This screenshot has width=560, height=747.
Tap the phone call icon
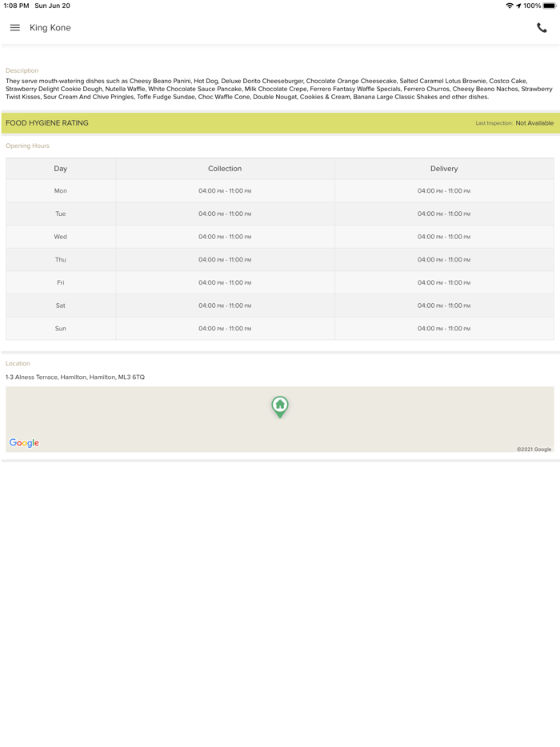coord(542,28)
